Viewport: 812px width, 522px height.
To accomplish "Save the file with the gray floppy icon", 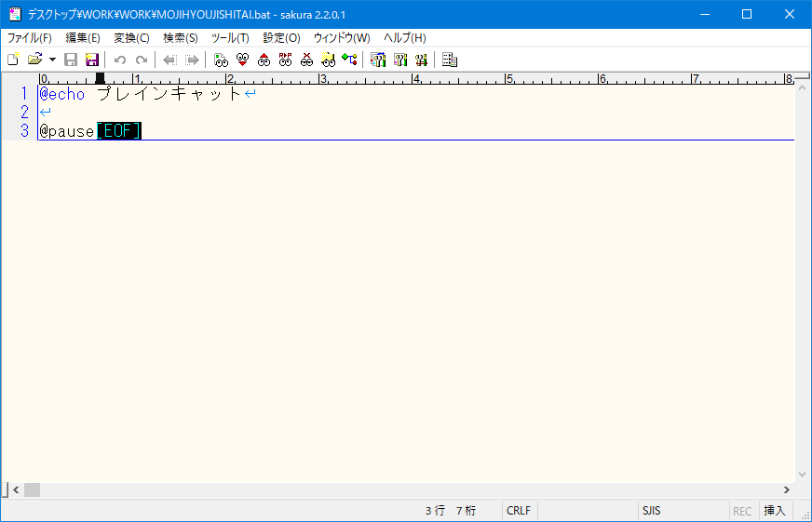I will click(71, 60).
